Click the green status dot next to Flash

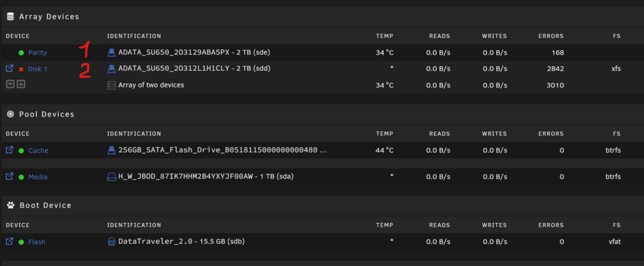(21, 242)
